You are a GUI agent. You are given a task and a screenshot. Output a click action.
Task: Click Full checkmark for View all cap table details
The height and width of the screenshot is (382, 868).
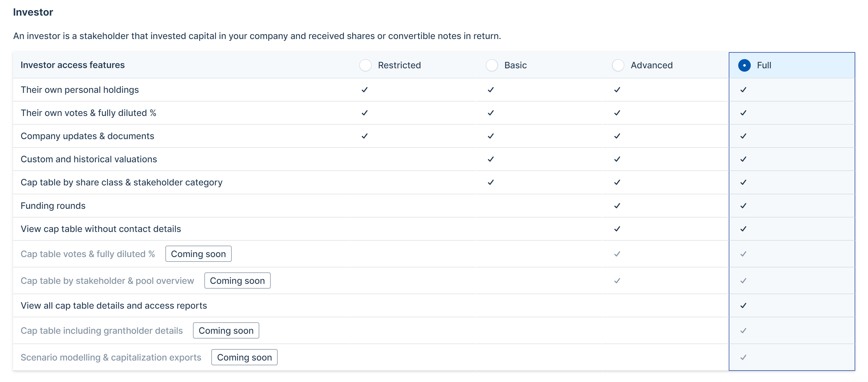click(744, 305)
